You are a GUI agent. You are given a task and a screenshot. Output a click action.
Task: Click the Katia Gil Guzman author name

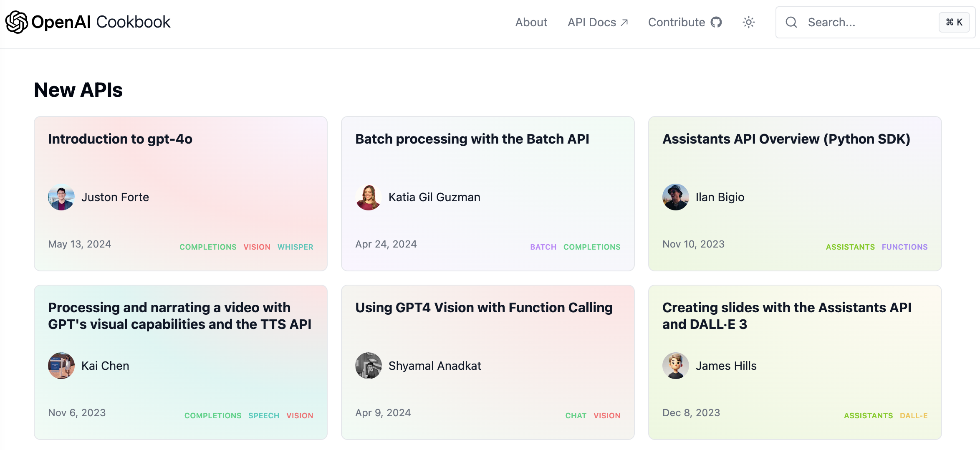click(434, 197)
